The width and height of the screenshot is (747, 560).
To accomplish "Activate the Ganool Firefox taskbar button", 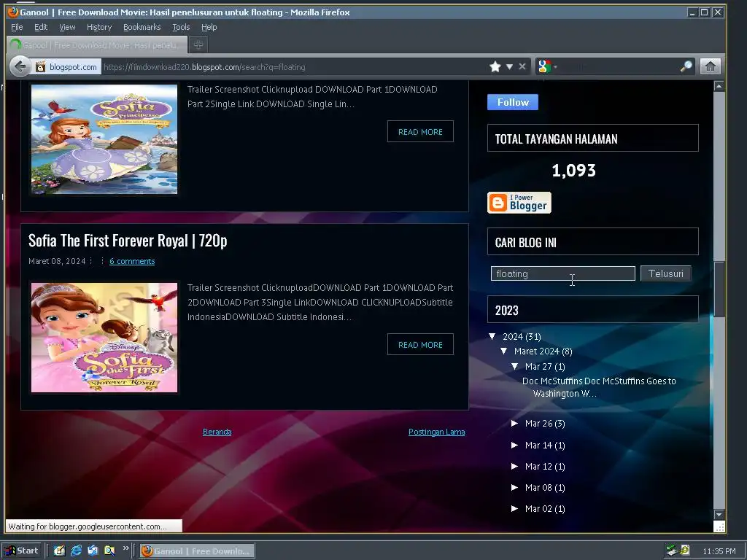I will tap(197, 551).
